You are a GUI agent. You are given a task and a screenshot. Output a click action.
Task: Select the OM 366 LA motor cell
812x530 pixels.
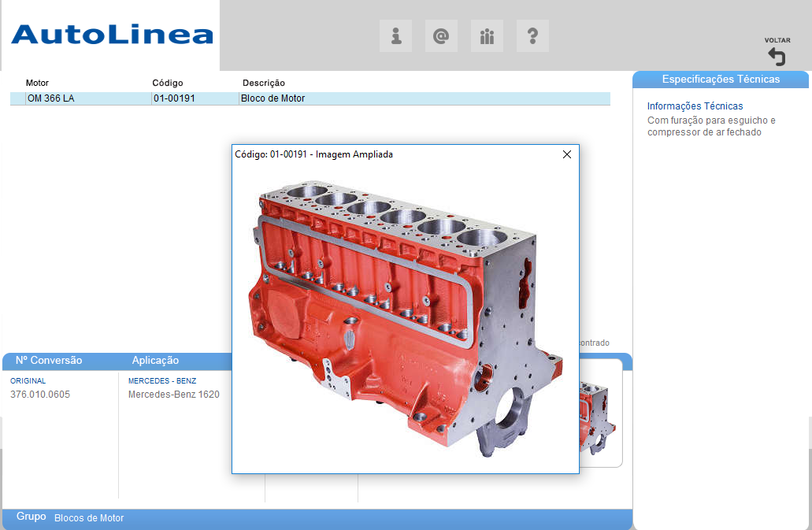pyautogui.click(x=51, y=98)
